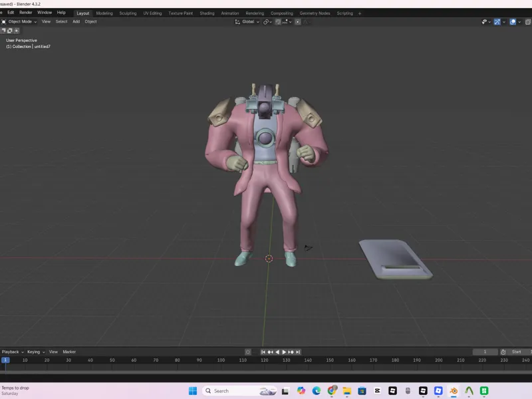The height and width of the screenshot is (399, 532).
Task: Choose the second selection mode icon
Action: [x=10, y=31]
